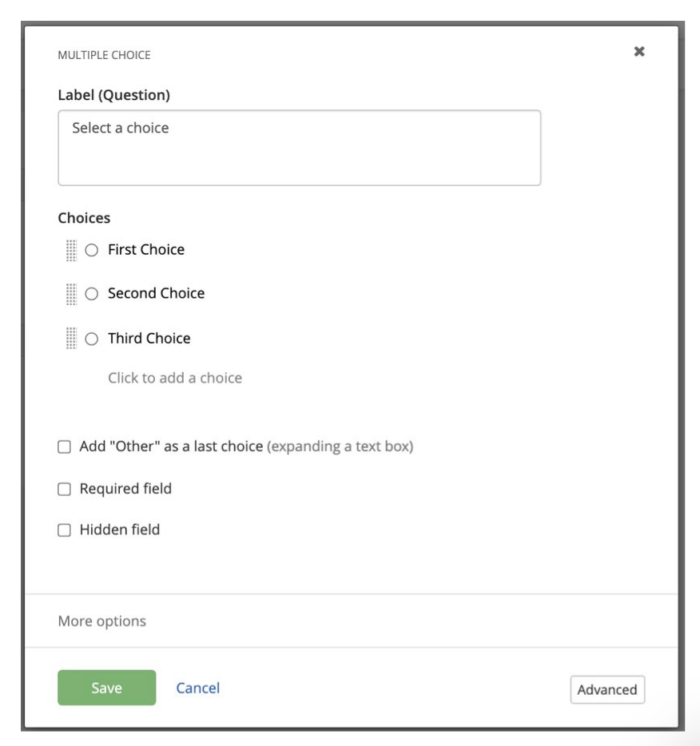The width and height of the screenshot is (700, 746).
Task: Click the Label (Question) text box
Action: point(299,149)
